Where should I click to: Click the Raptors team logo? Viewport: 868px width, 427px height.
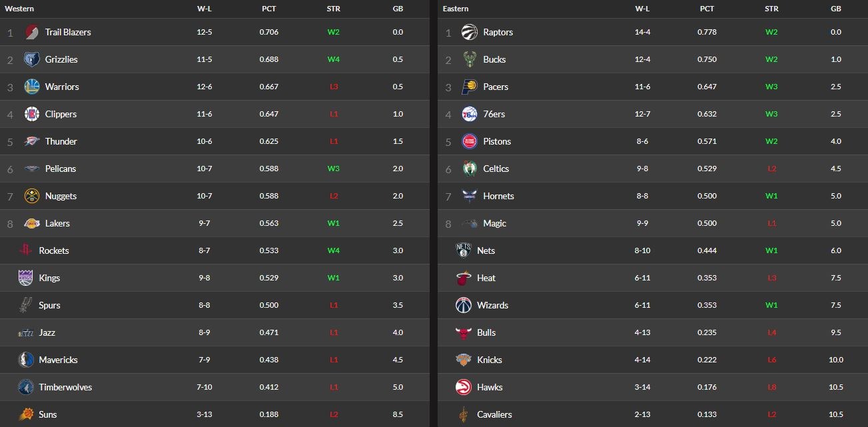pos(470,32)
